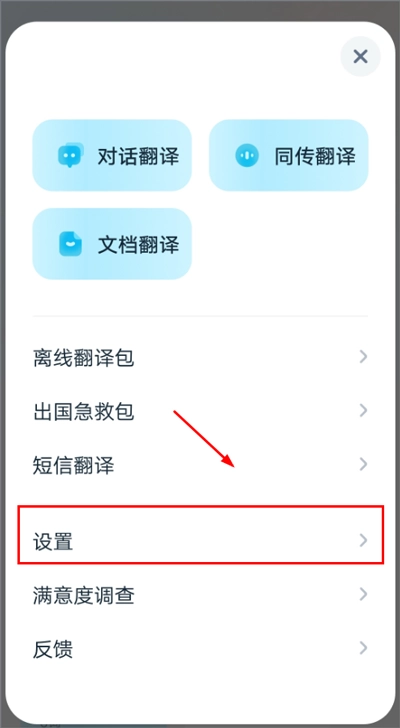Viewport: 400px width, 728px height.
Task: Tap the 对话翻译 chat bubble icon
Action: (x=71, y=155)
